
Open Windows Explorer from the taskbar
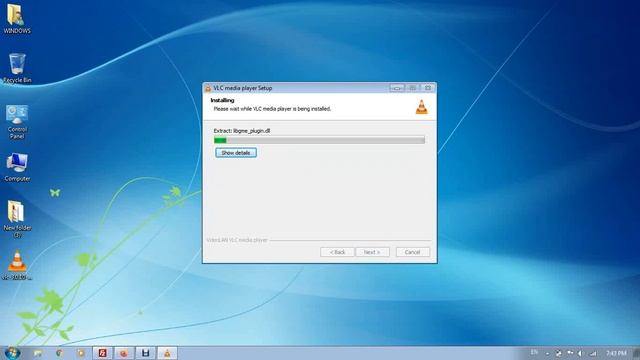[x=38, y=353]
